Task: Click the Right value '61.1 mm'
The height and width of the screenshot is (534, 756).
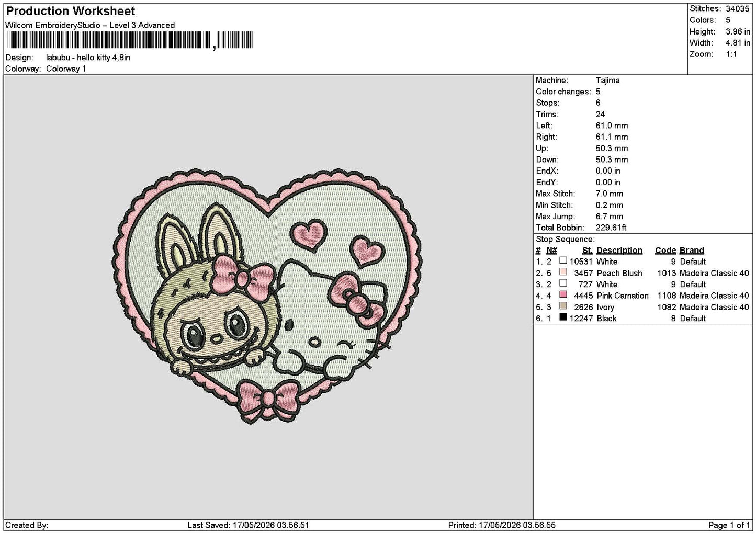Action: point(612,137)
